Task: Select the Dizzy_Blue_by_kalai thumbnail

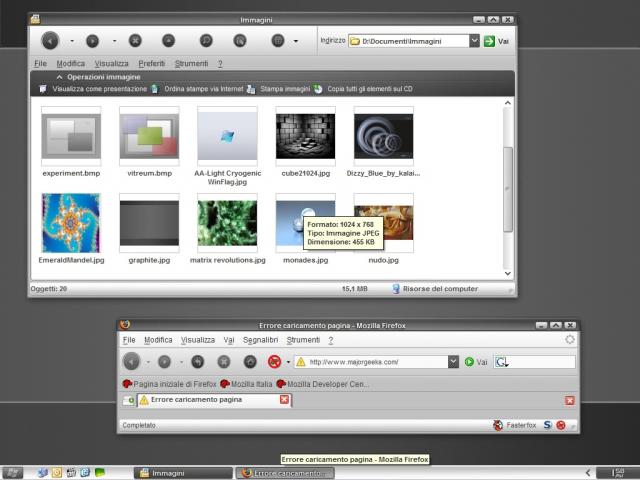Action: click(384, 136)
